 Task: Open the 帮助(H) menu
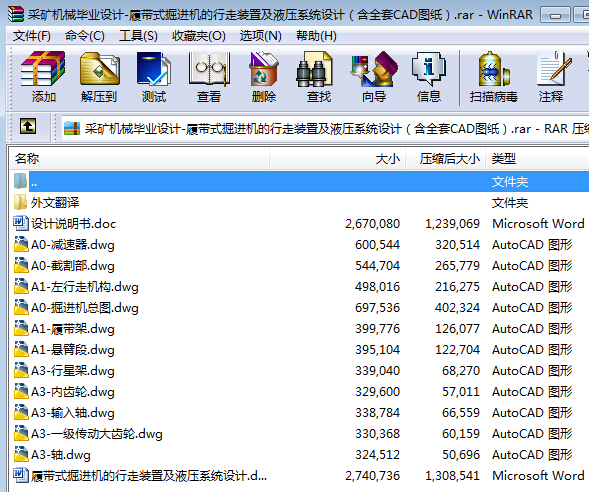pyautogui.click(x=316, y=36)
